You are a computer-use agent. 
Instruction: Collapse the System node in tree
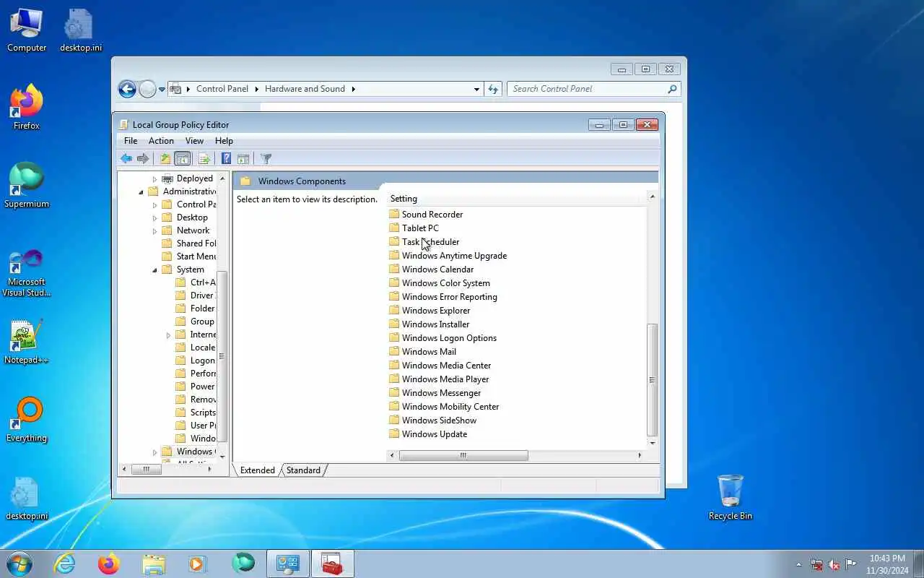[x=154, y=270]
